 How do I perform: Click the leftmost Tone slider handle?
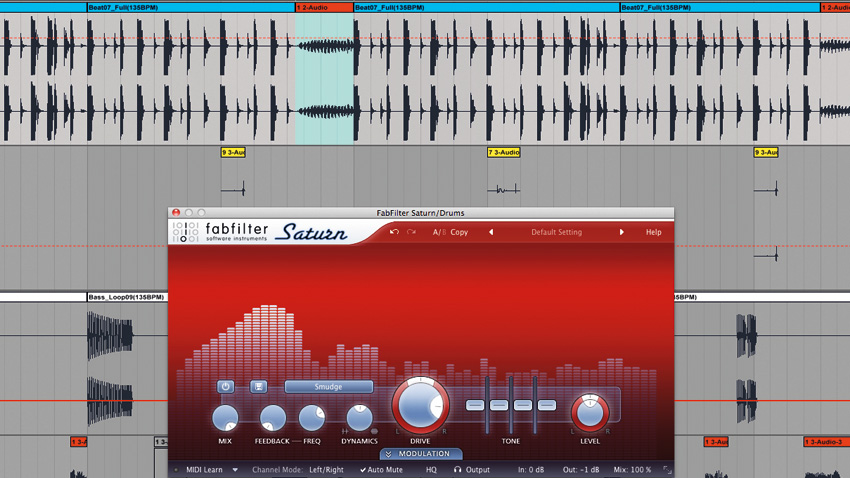475,405
